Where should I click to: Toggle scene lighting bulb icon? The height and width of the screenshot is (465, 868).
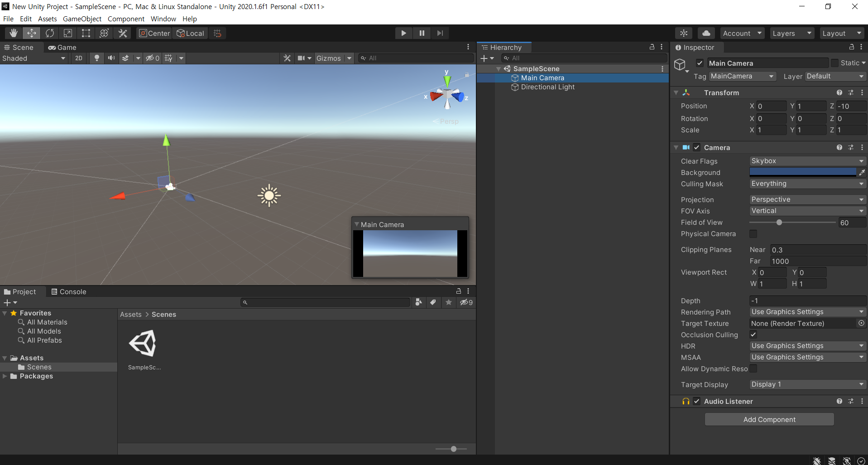(x=96, y=58)
